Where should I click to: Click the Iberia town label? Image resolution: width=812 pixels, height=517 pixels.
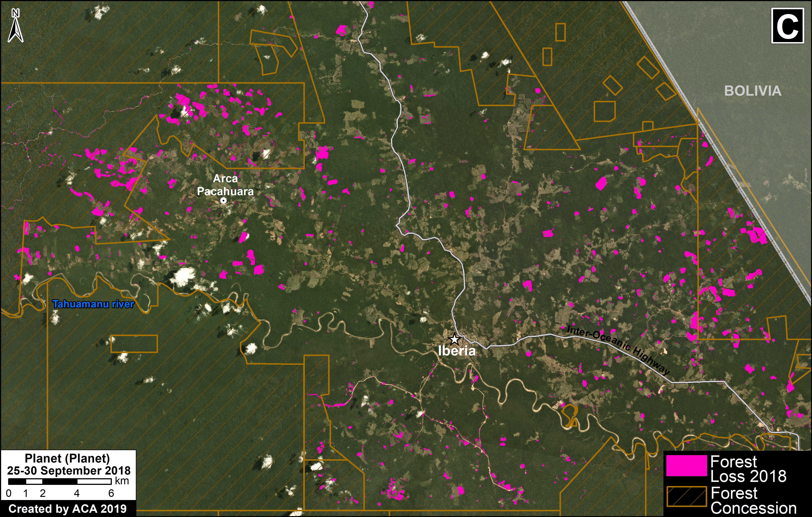[457, 351]
